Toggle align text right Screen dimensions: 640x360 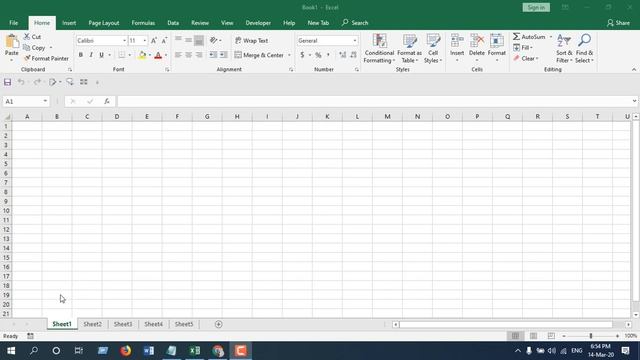[199, 55]
